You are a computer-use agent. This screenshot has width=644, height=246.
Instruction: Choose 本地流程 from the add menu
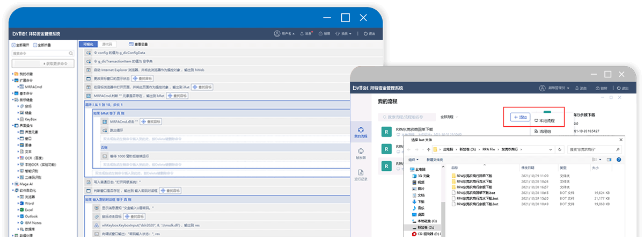click(x=545, y=121)
